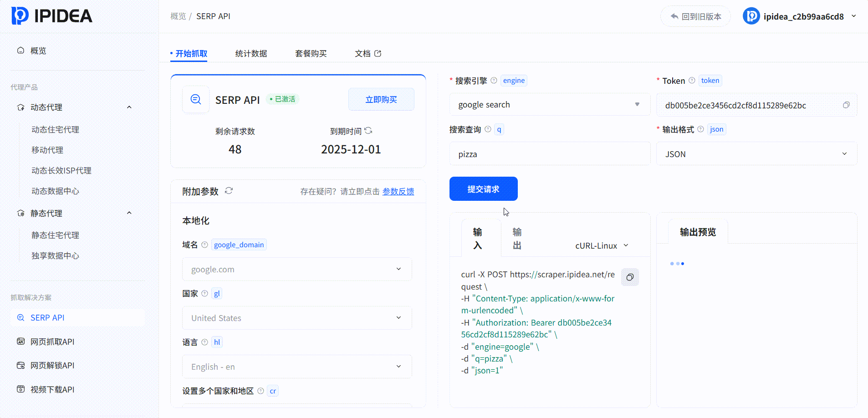Click help icon next to 国家
The image size is (868, 418).
[204, 294]
